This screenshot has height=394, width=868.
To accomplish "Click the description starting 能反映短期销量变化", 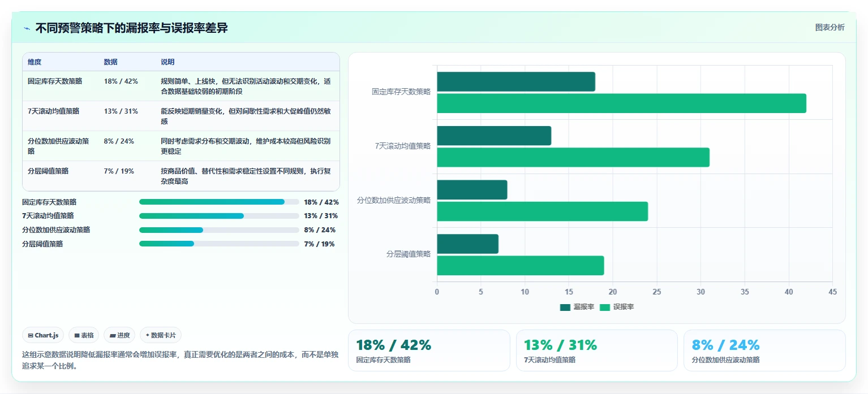I will [246, 116].
